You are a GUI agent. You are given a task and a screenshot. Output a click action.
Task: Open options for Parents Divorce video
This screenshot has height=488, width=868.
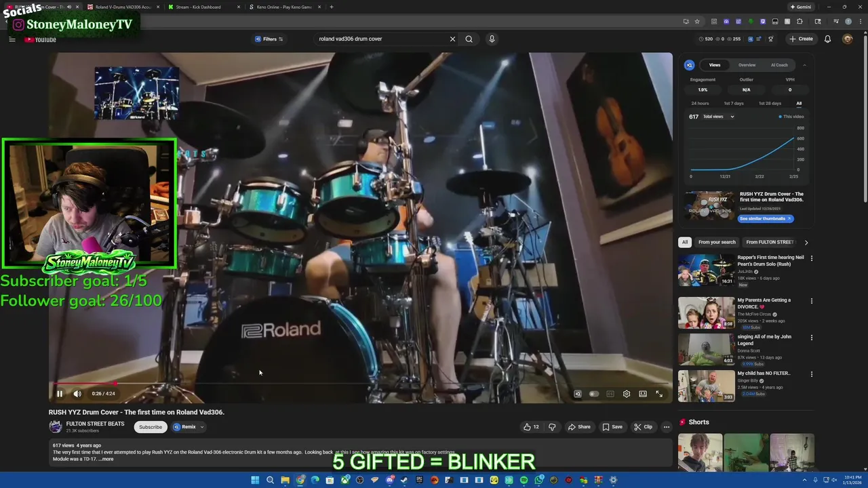click(812, 301)
